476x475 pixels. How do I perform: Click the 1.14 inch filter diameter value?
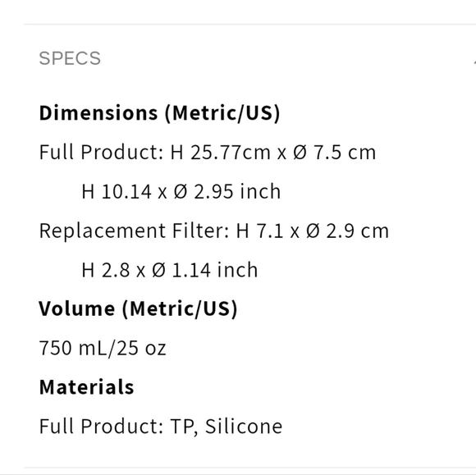pos(215,270)
